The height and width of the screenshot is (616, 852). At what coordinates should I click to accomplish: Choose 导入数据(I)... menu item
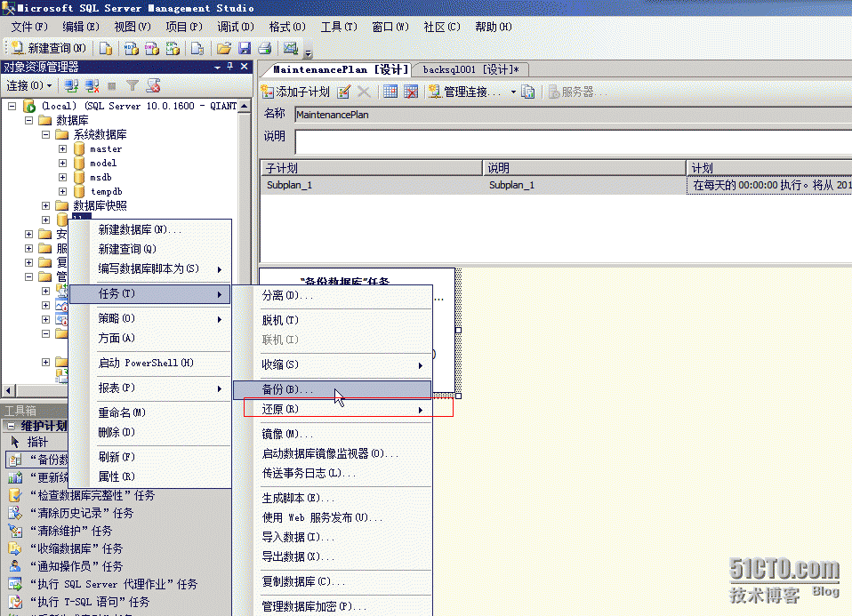(x=334, y=537)
